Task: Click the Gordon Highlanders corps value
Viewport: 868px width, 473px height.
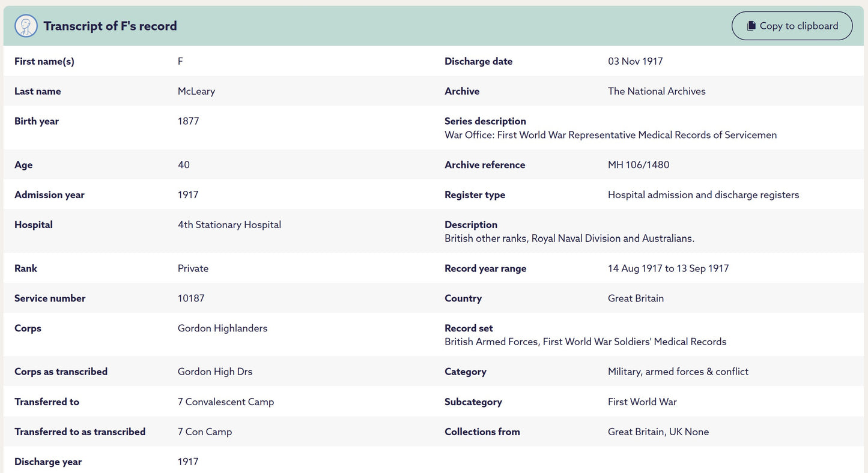Action: pyautogui.click(x=223, y=328)
